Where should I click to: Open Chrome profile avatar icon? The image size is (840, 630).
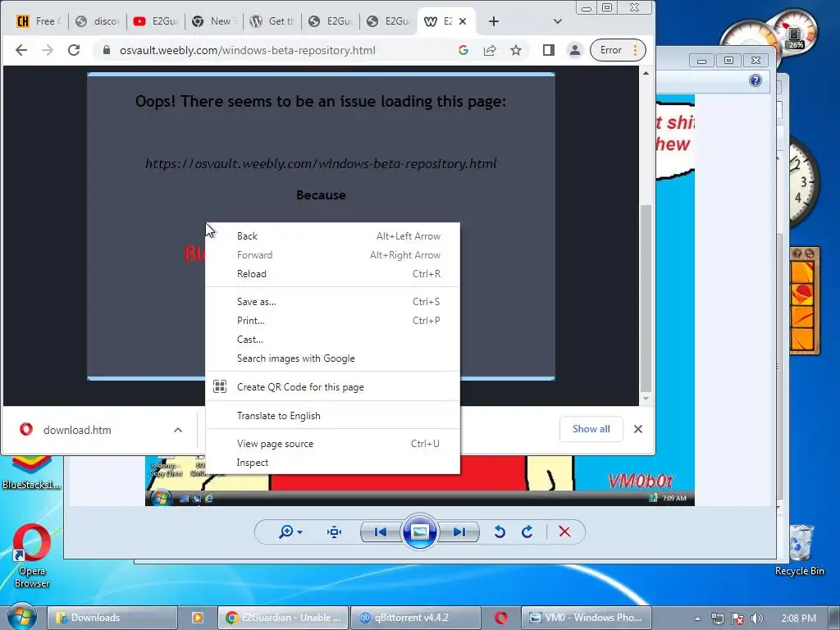click(575, 50)
